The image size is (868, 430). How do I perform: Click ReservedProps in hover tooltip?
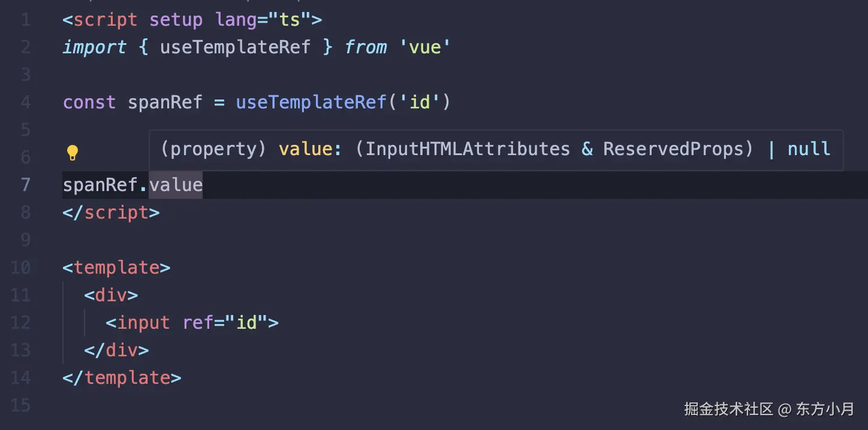tap(673, 149)
